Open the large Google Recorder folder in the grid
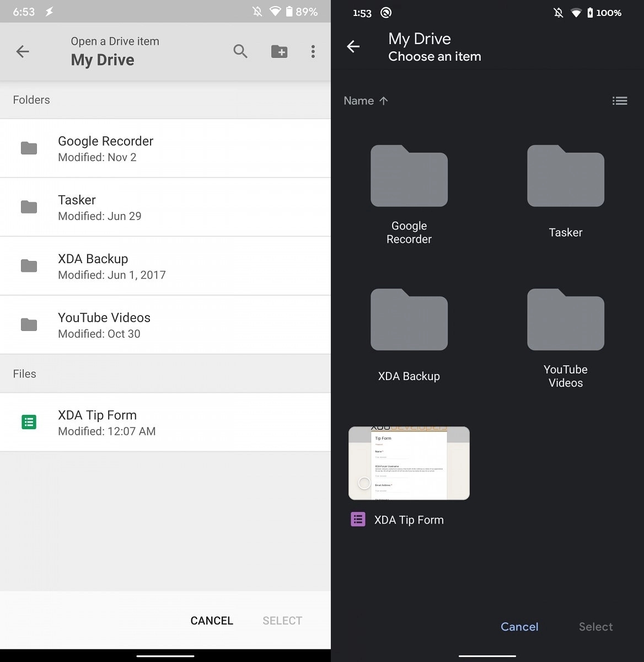The image size is (644, 662). click(x=409, y=176)
